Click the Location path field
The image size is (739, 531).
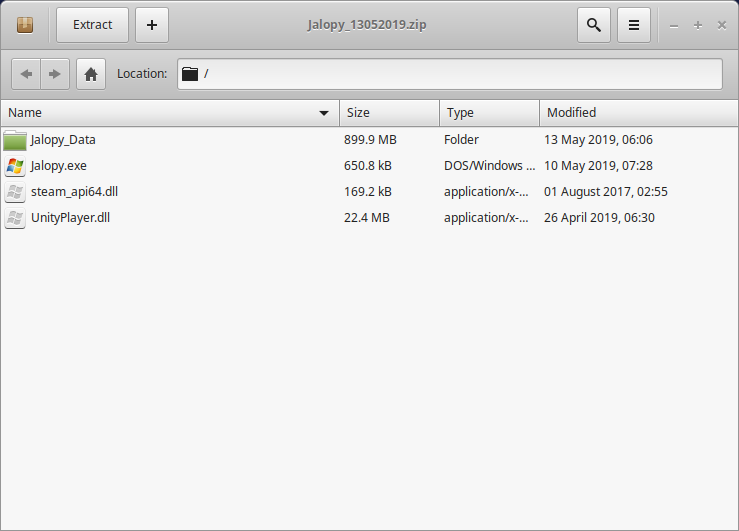(x=450, y=74)
